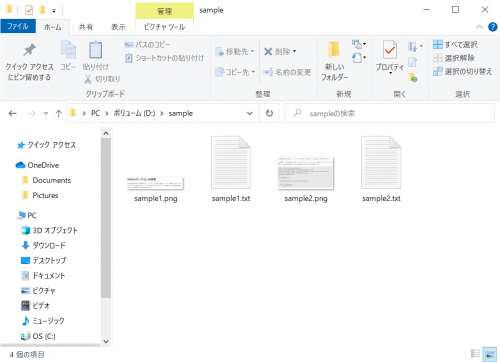Open ドキュメント in the sidebar
This screenshot has width=500, height=362.
[x=43, y=276]
